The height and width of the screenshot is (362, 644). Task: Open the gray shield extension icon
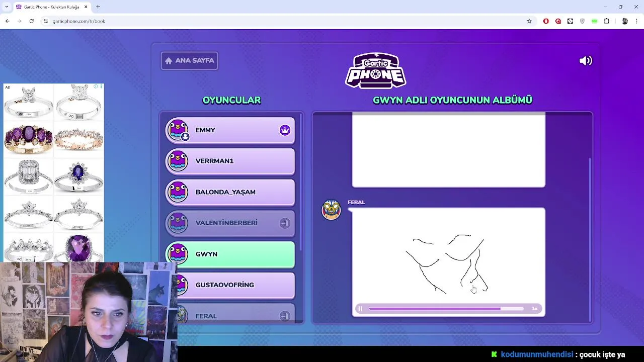(583, 21)
